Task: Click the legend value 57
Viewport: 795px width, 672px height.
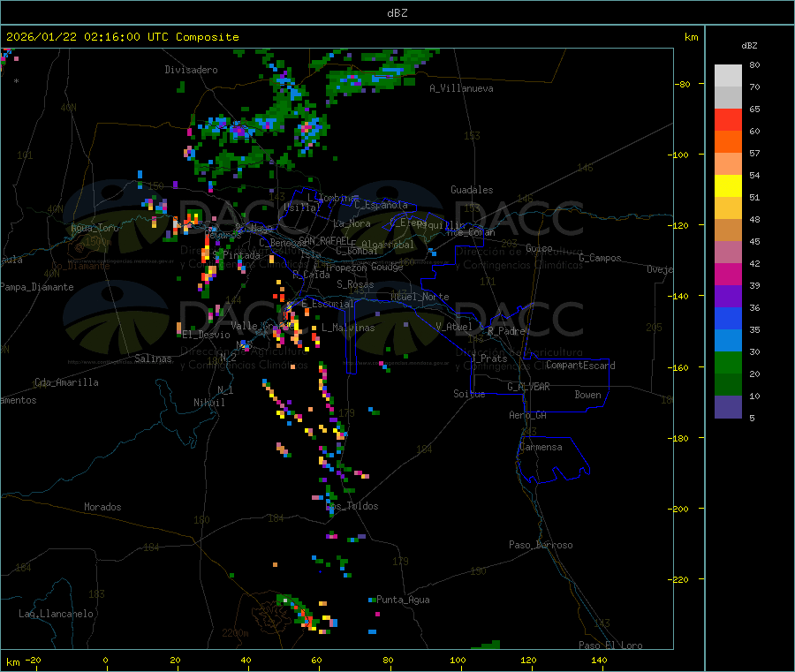Action: click(754, 153)
